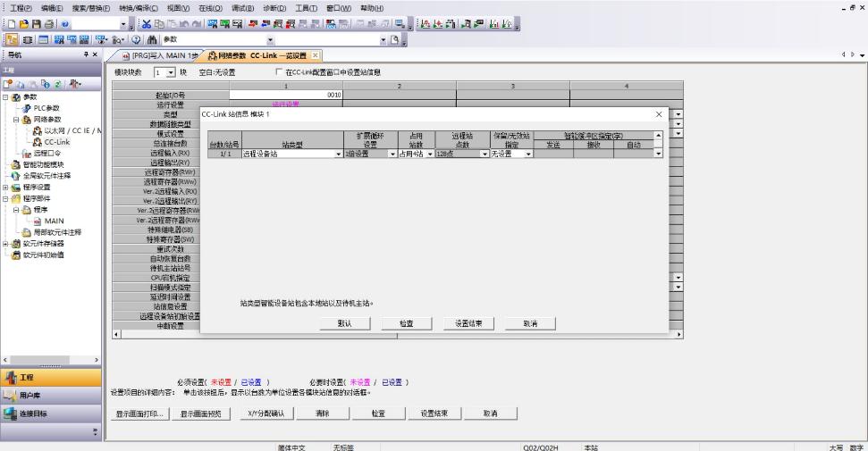Open the 扩展循环设置 dropdown
This screenshot has height=451, width=868.
[x=392, y=154]
